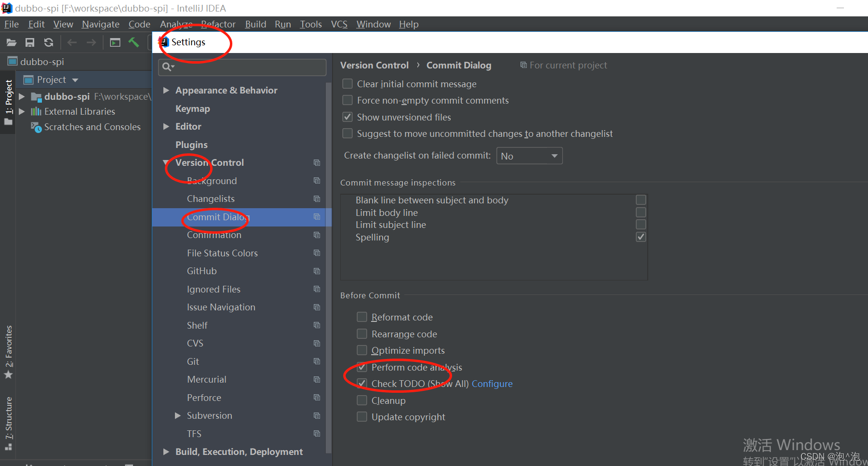Image resolution: width=868 pixels, height=466 pixels.
Task: Open Ignored Files settings page
Action: tap(214, 289)
